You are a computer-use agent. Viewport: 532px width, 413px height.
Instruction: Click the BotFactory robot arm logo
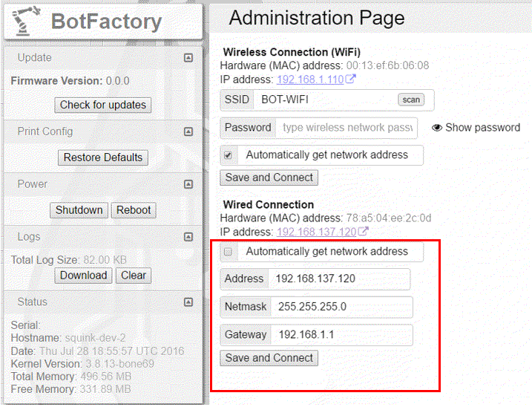tap(24, 21)
